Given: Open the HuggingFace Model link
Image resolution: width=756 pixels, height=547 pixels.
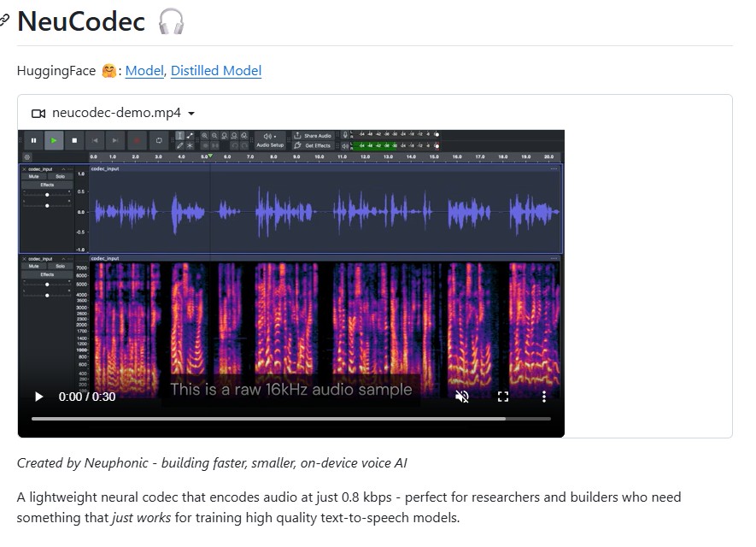Looking at the screenshot, I should pyautogui.click(x=144, y=71).
